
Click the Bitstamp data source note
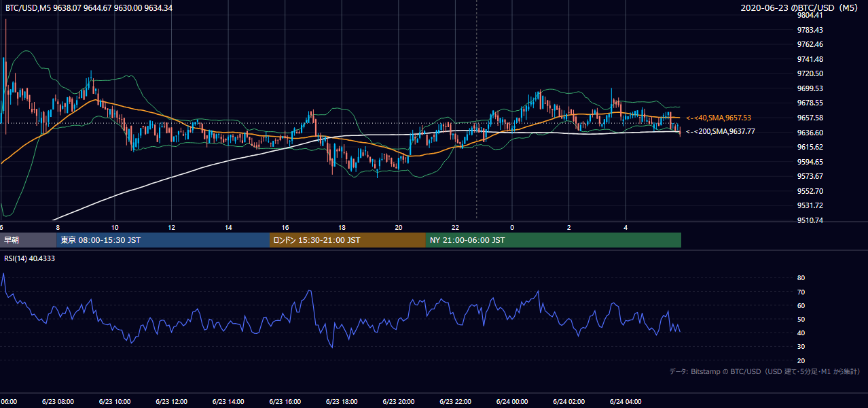point(765,372)
